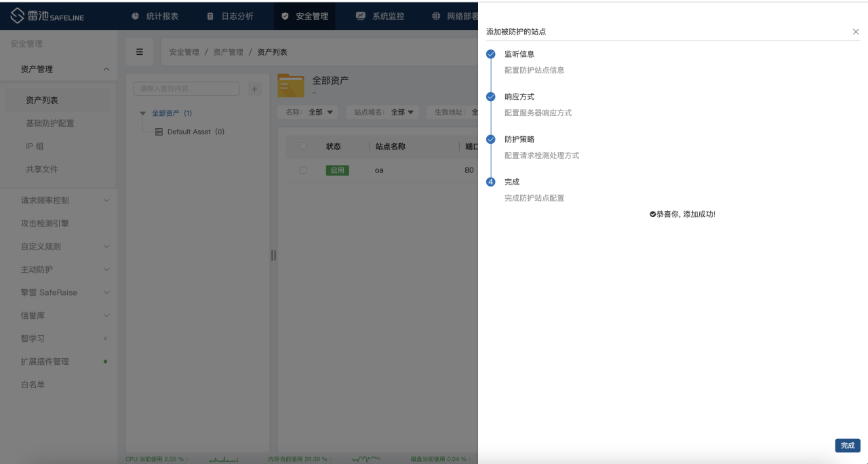Click the asset search input field
This screenshot has width=868, height=464.
point(186,89)
